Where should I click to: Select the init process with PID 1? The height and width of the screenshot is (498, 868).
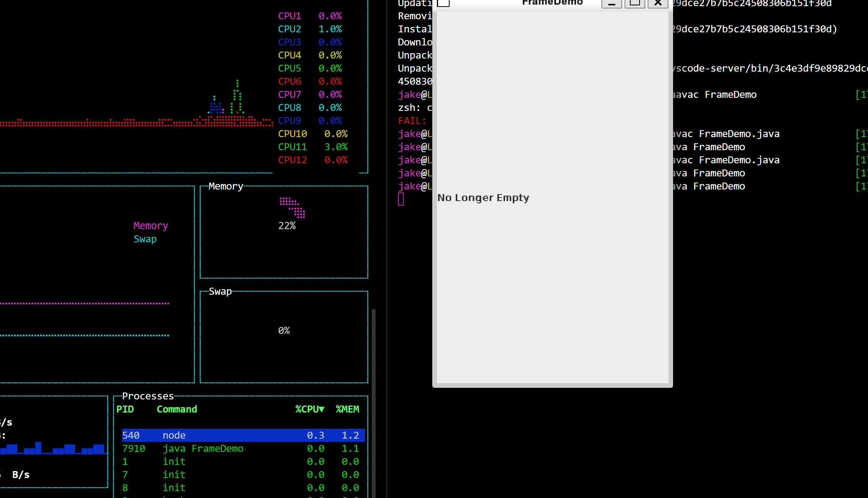(243, 461)
